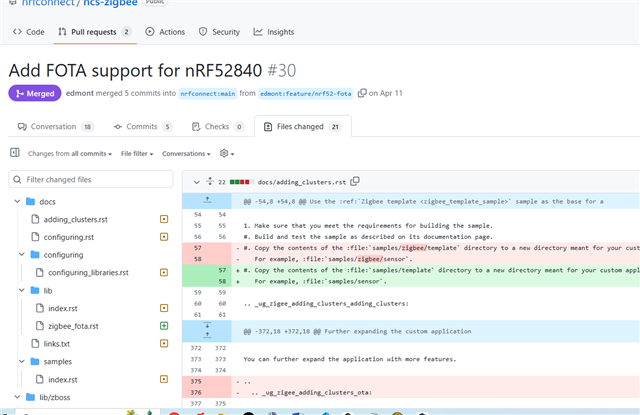This screenshot has width=640, height=415.
Task: Click the file icon beside links.txt
Action: click(x=35, y=344)
